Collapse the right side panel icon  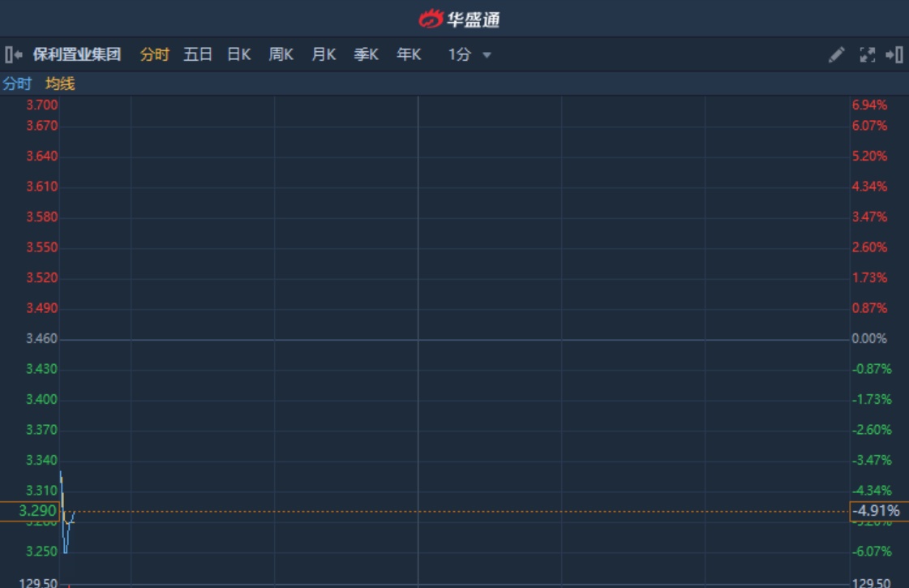click(894, 55)
